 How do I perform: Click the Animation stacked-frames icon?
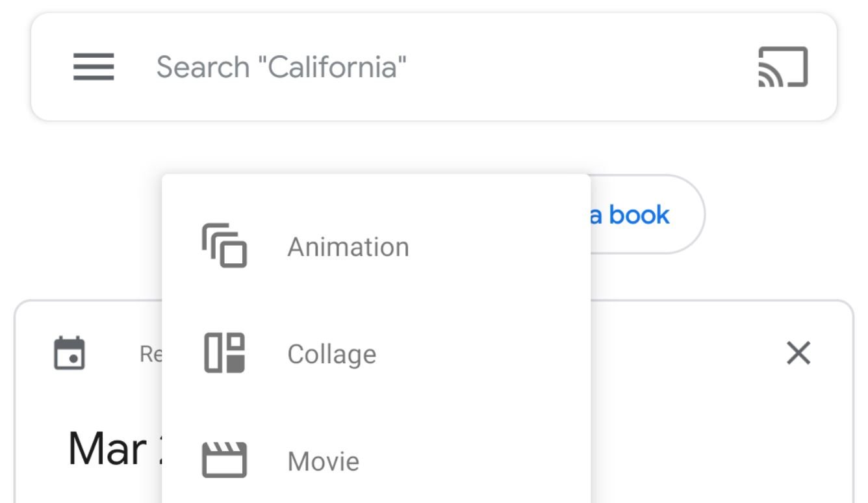tap(224, 246)
